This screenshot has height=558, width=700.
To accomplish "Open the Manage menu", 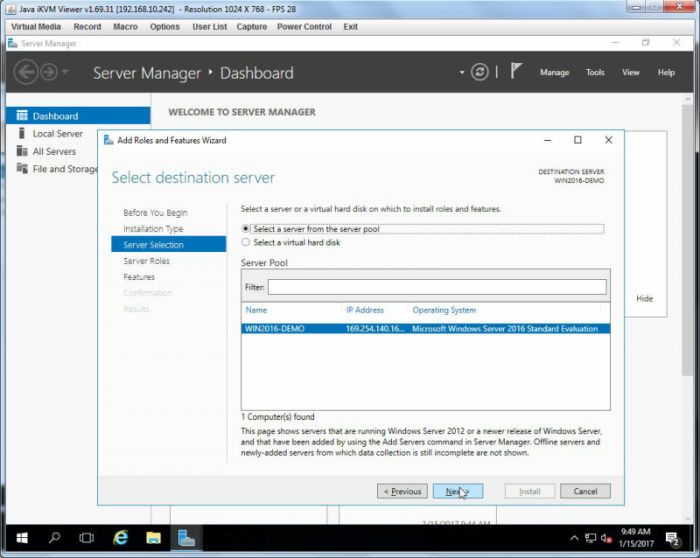I will (554, 72).
